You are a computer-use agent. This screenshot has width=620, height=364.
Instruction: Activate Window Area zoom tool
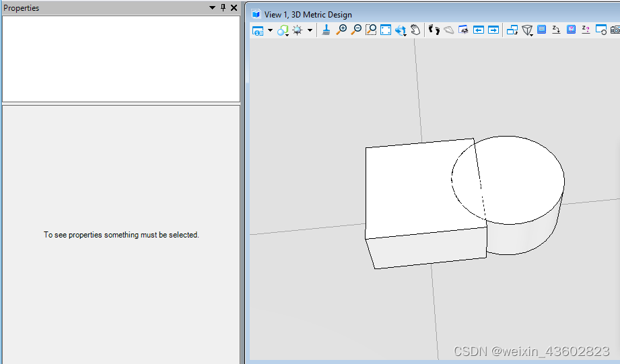pos(371,30)
